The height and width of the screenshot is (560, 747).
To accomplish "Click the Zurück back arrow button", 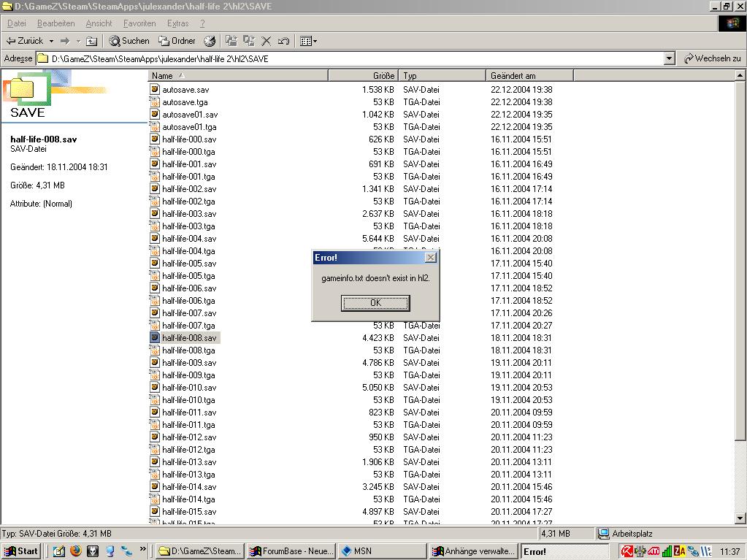I will [24, 41].
